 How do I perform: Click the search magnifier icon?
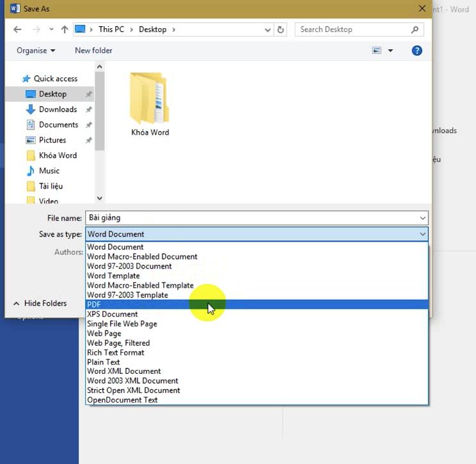click(415, 29)
